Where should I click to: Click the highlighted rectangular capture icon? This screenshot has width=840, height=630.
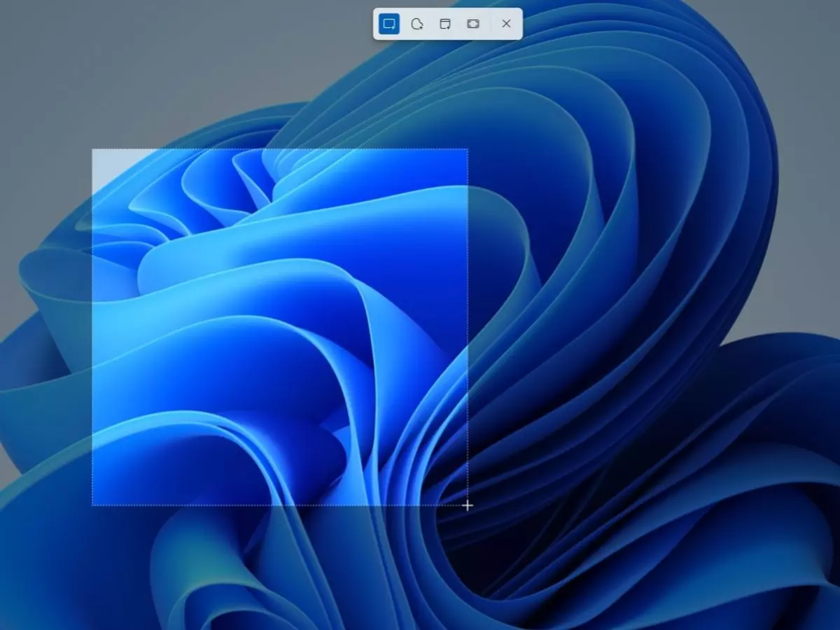(x=389, y=23)
